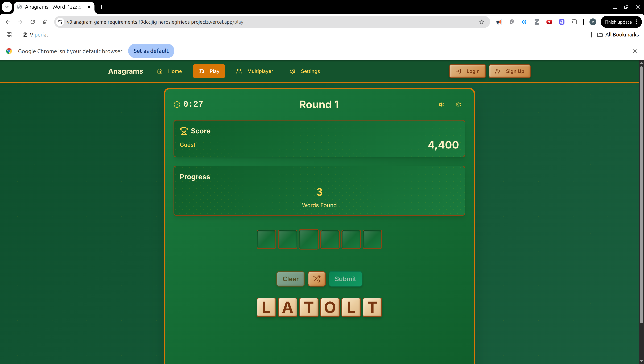Screen dimensions: 644x364
Task: Mute the game sound
Action: click(x=441, y=105)
